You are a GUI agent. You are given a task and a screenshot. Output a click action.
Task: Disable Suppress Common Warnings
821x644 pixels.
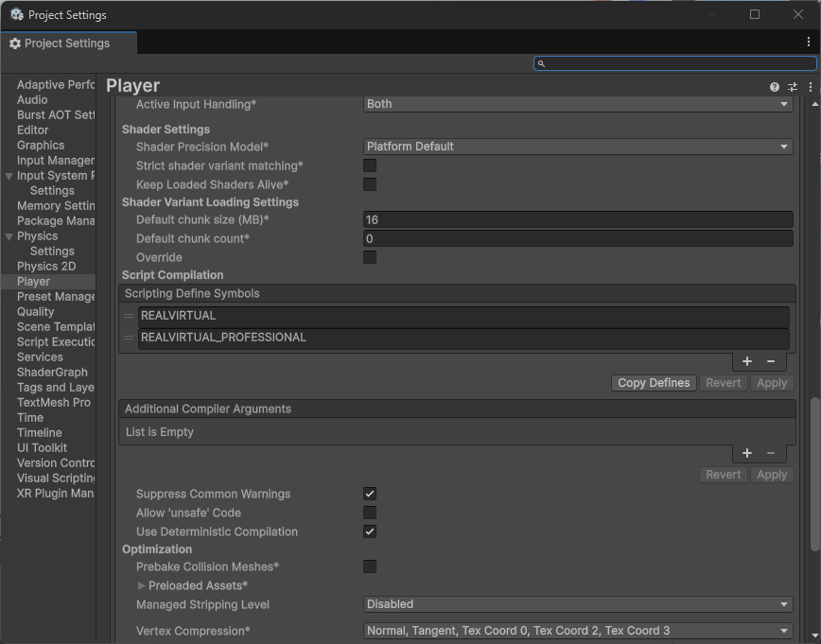tap(370, 494)
